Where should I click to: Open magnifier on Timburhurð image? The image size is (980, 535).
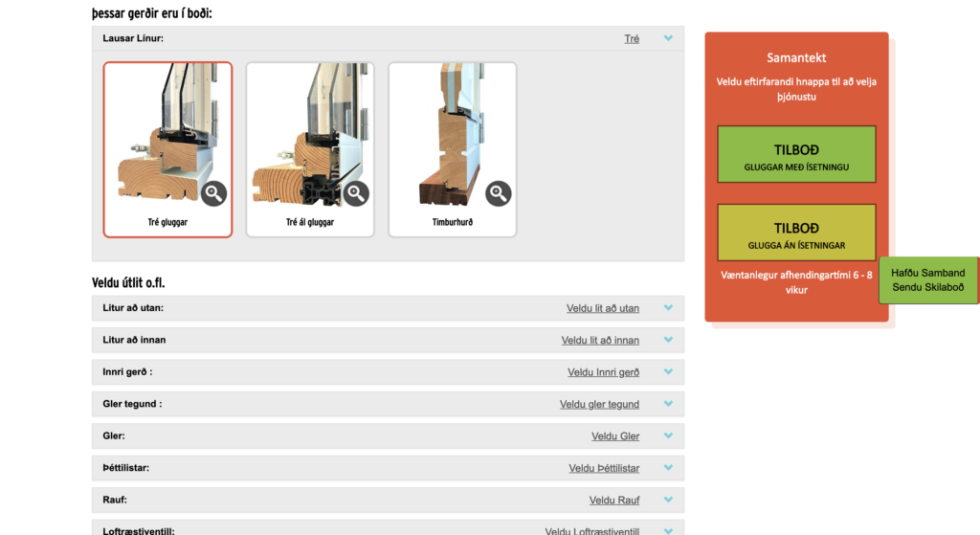tap(498, 193)
